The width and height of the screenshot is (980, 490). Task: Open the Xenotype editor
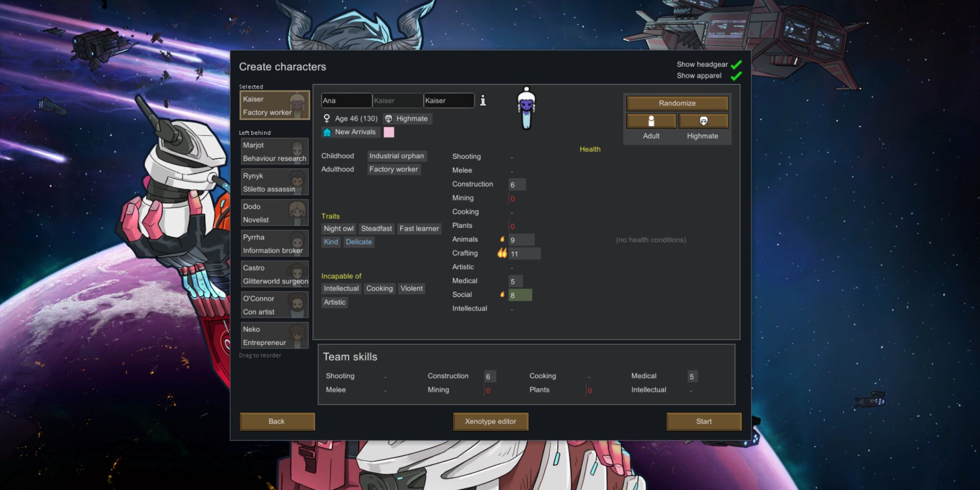pyautogui.click(x=490, y=421)
